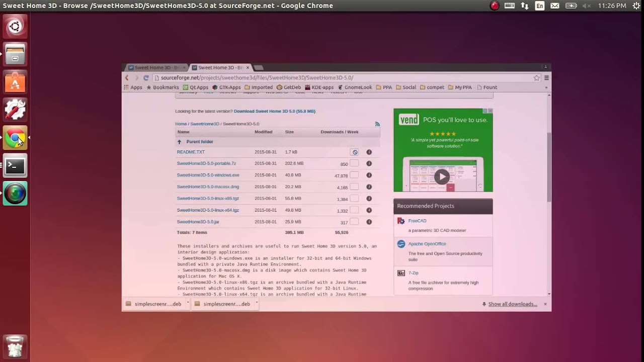The height and width of the screenshot is (362, 644).
Task: Open the Trash in the launcher
Action: (15, 346)
